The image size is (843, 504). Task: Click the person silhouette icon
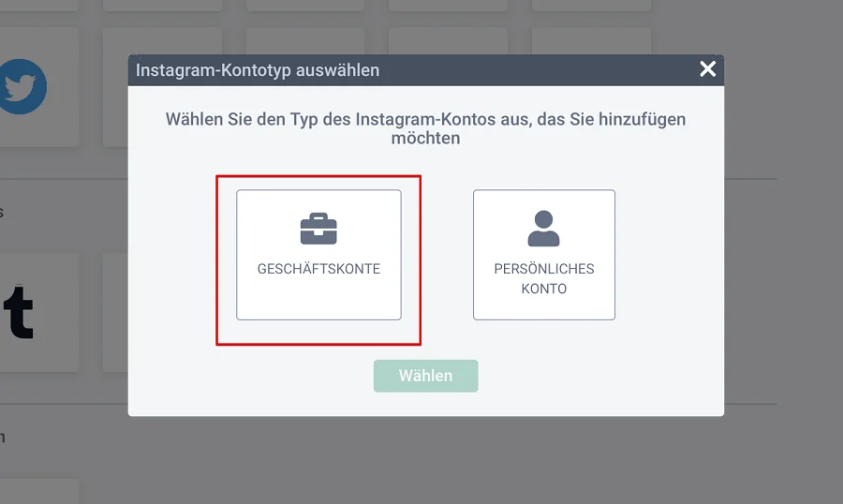(543, 229)
